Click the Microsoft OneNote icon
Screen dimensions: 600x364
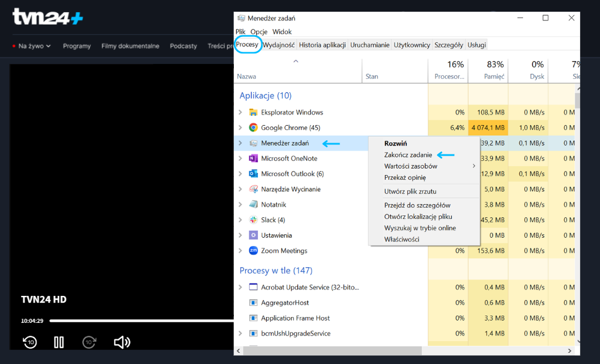point(253,159)
